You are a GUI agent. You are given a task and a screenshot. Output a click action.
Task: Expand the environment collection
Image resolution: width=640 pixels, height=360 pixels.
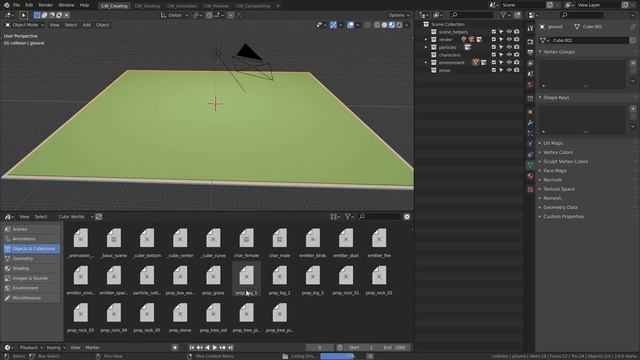point(426,62)
